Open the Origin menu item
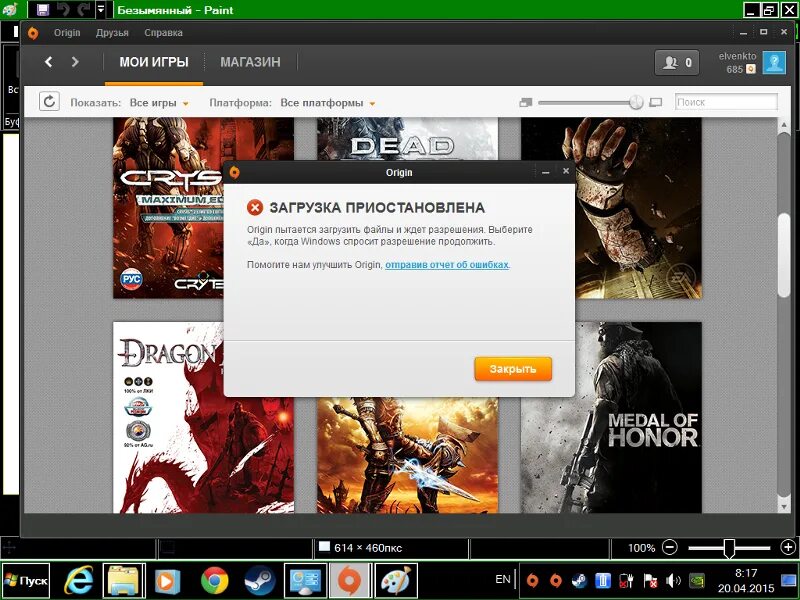The image size is (800, 600). pyautogui.click(x=67, y=33)
